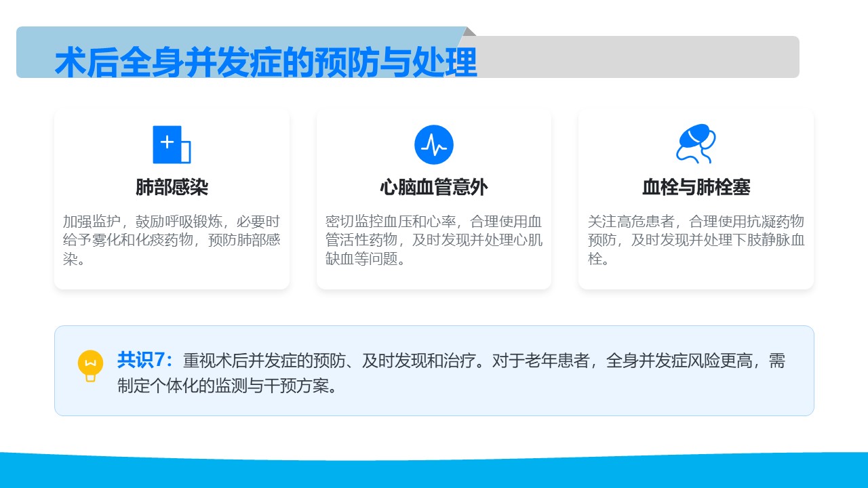The image size is (868, 488).
Task: Select the gray folded corner triangle on title tab
Action: click(470, 31)
